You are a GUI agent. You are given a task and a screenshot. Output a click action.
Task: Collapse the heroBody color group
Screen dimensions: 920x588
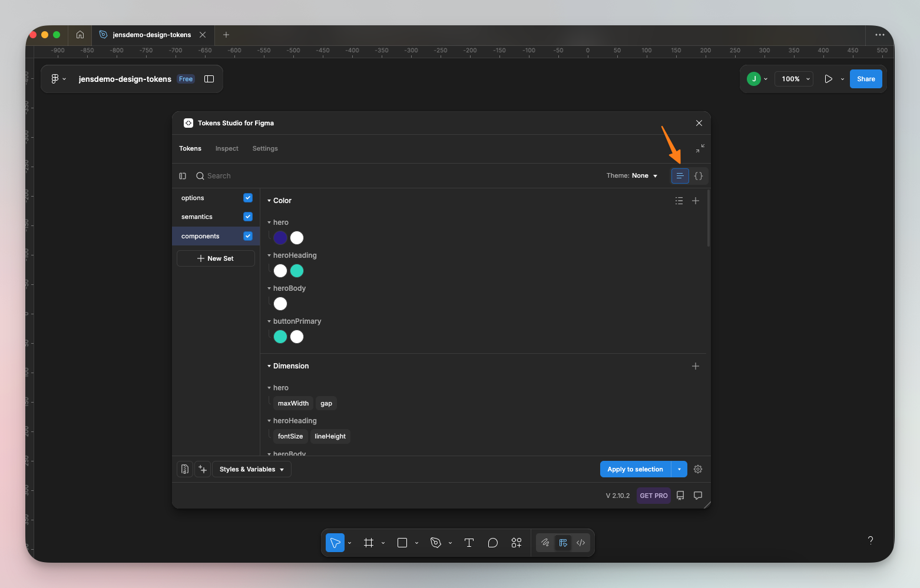269,288
